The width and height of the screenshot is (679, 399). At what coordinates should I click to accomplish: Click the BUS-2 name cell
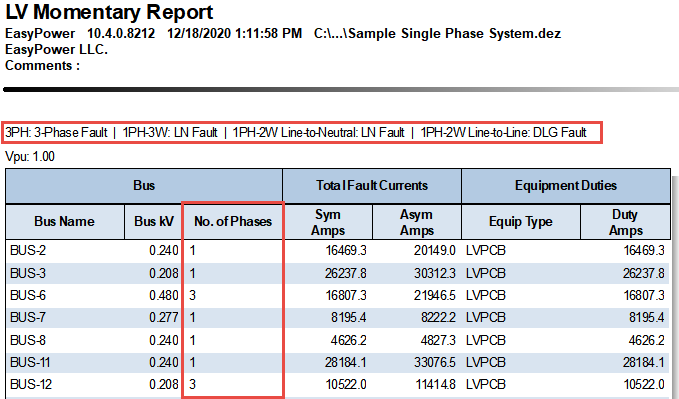[x=28, y=250]
